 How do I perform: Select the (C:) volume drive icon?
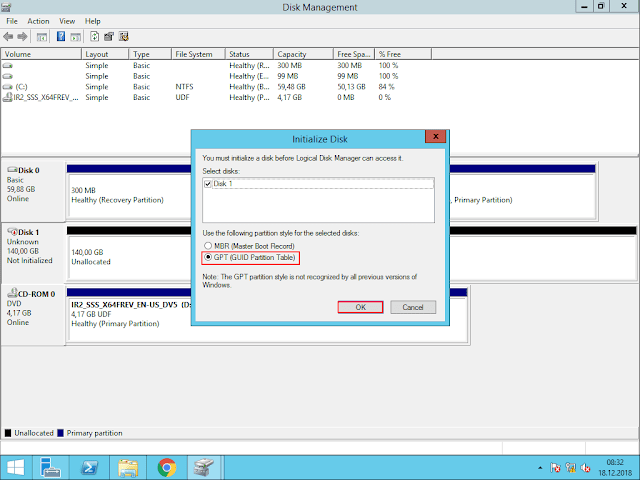(x=7, y=87)
